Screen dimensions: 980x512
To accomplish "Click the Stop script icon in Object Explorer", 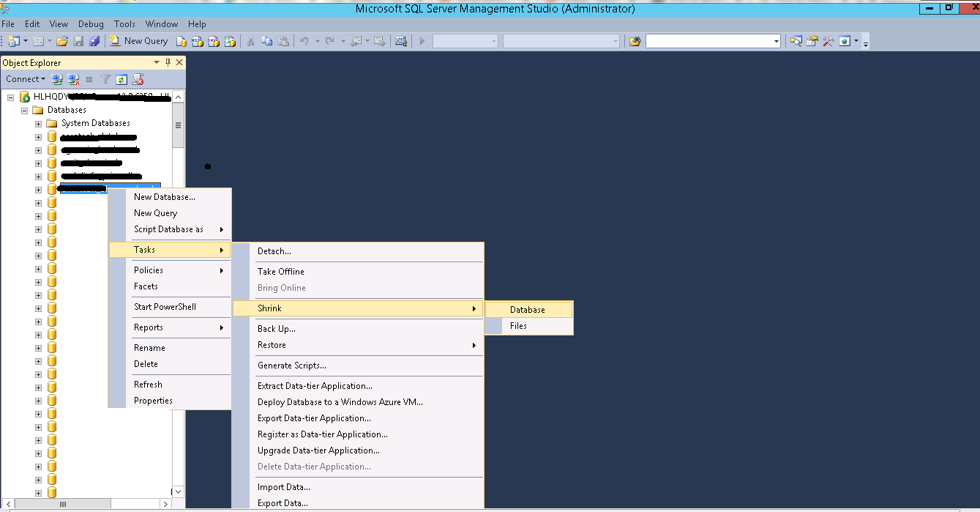I will click(x=138, y=79).
